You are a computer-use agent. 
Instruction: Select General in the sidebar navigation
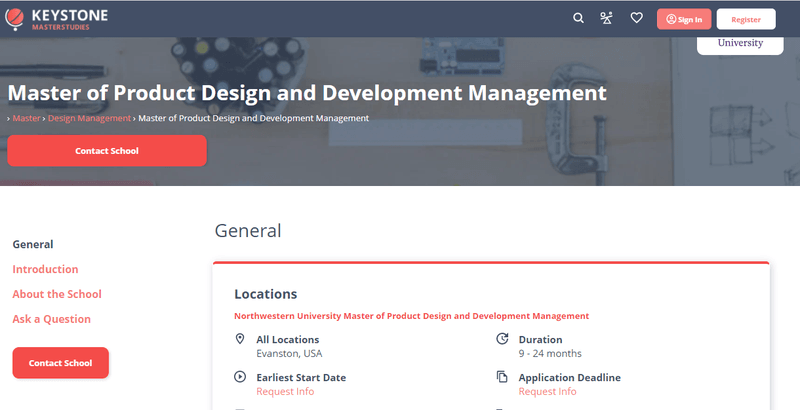(33, 244)
